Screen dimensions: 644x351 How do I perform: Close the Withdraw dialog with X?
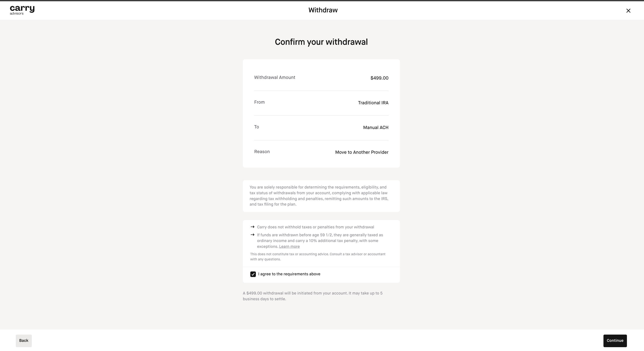click(x=628, y=10)
